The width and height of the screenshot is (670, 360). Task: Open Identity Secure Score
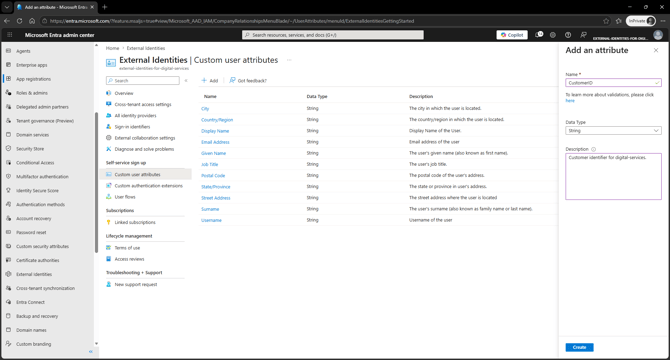37,190
